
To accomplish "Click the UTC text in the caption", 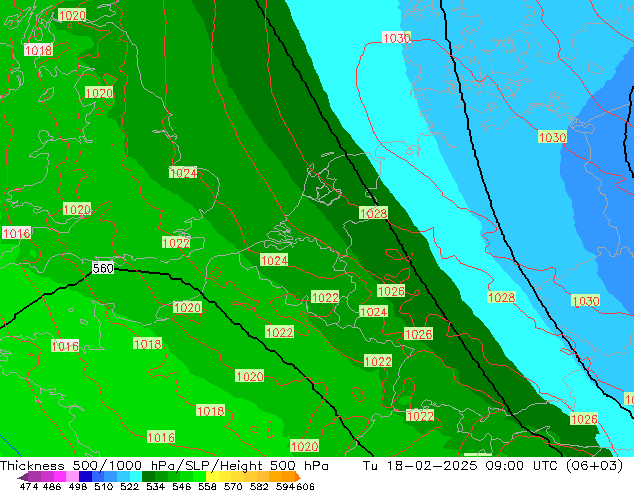I will click(x=545, y=466).
